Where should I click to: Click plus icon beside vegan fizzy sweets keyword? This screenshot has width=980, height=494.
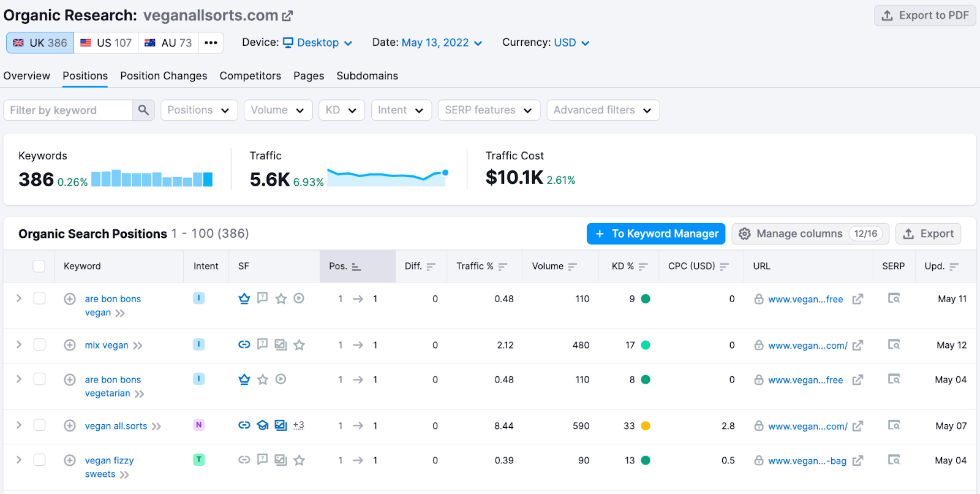click(70, 460)
